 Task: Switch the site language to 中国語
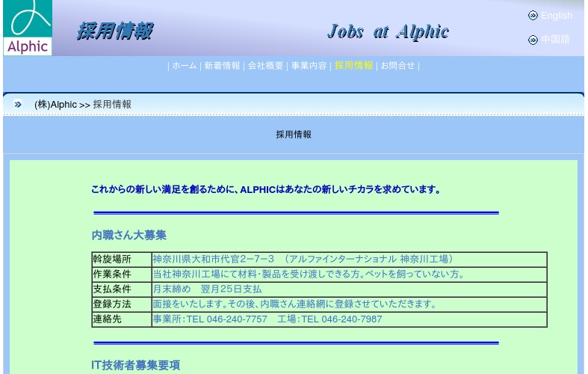(x=555, y=40)
